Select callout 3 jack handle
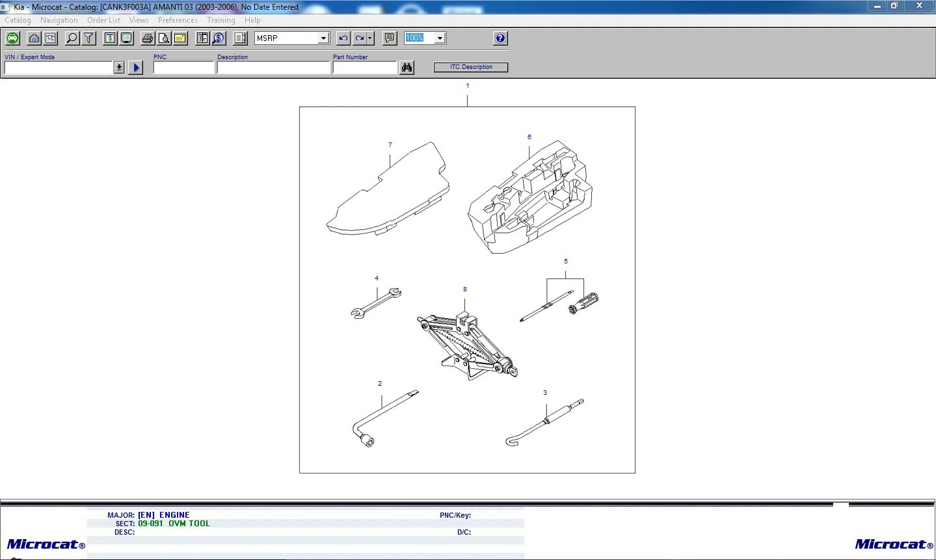Image resolution: width=936 pixels, height=560 pixels. coord(545,393)
